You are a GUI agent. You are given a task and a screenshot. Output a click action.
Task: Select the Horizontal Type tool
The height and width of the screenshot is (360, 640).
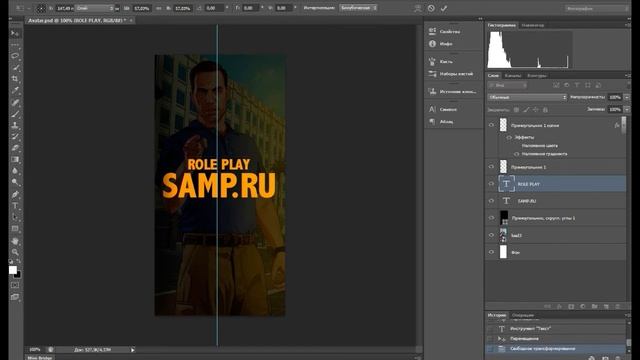[x=15, y=206]
